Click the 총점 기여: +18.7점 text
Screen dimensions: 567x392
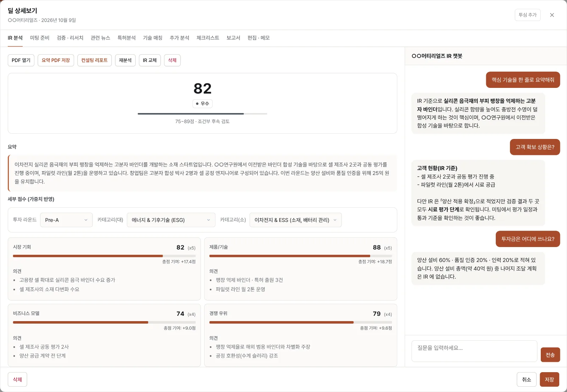(375, 262)
